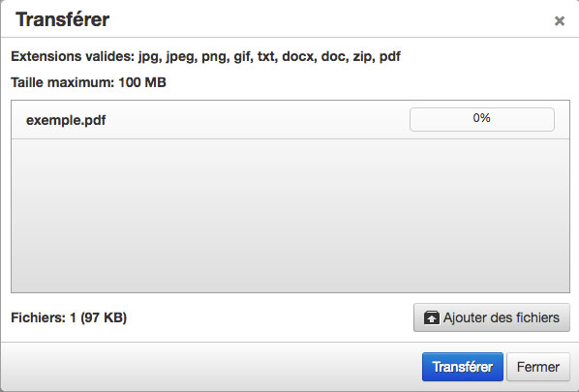The image size is (579, 392).
Task: Click the Extensions valides label
Action: [x=73, y=56]
